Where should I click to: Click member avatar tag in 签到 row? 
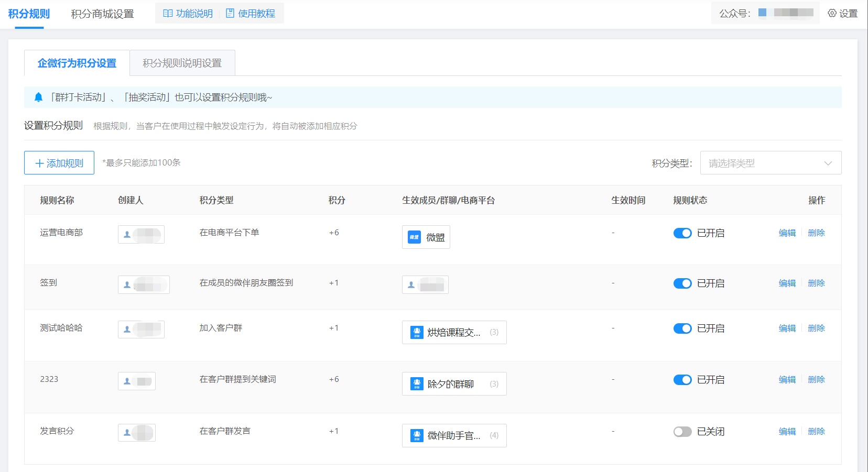(x=425, y=284)
